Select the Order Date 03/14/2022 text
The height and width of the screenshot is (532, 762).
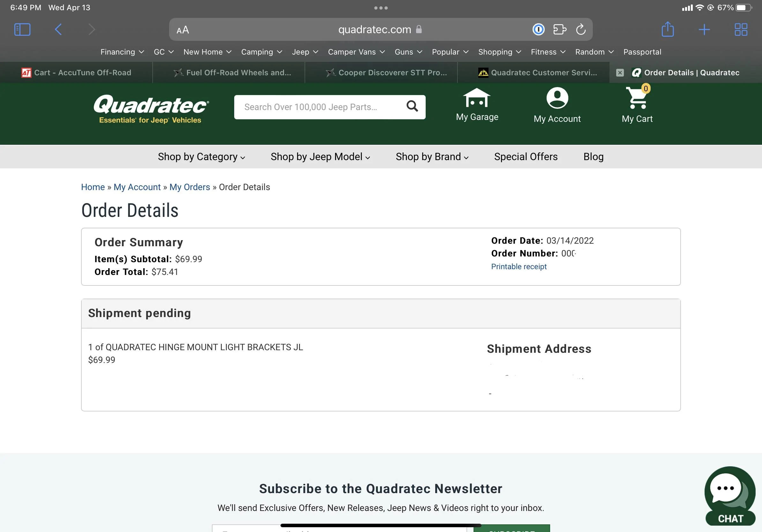(542, 240)
